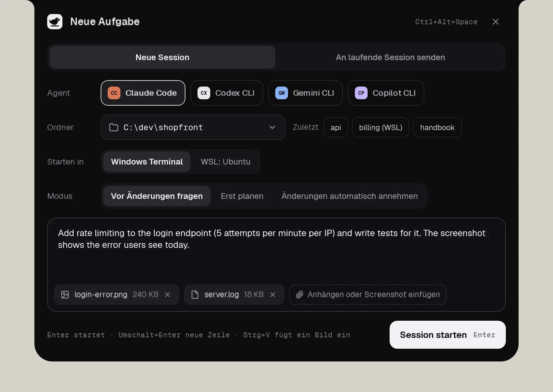Select the Claude Code agent

tap(143, 93)
